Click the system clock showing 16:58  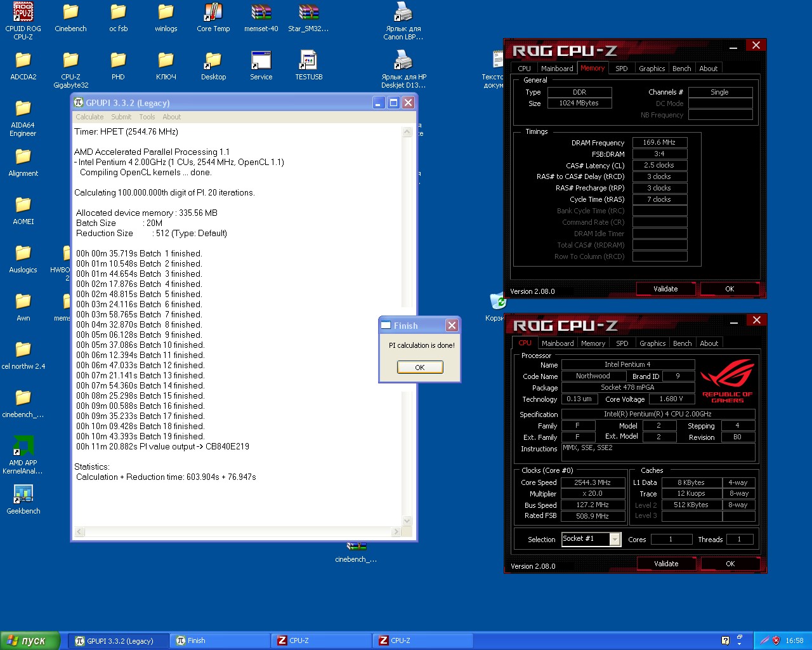pos(794,640)
